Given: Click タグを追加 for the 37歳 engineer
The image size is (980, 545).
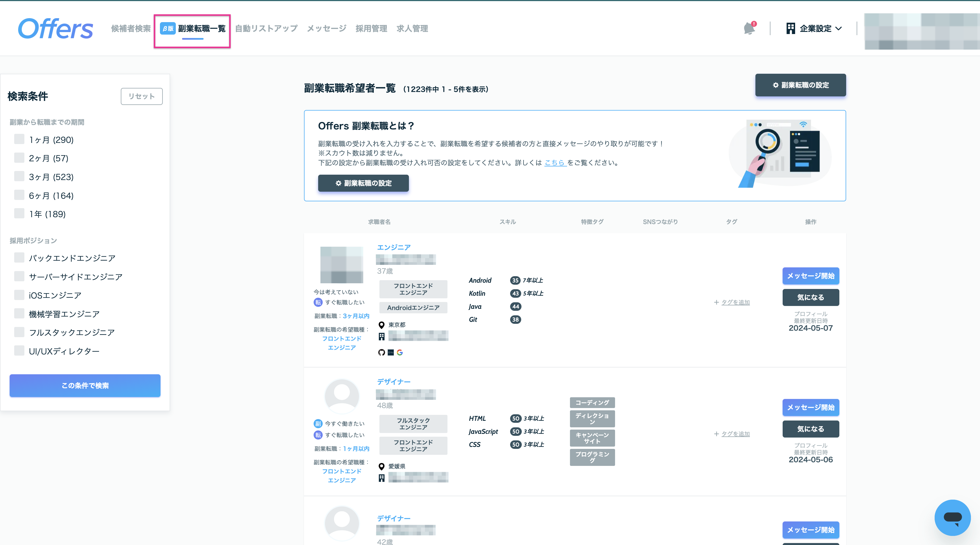Looking at the screenshot, I should tap(732, 302).
